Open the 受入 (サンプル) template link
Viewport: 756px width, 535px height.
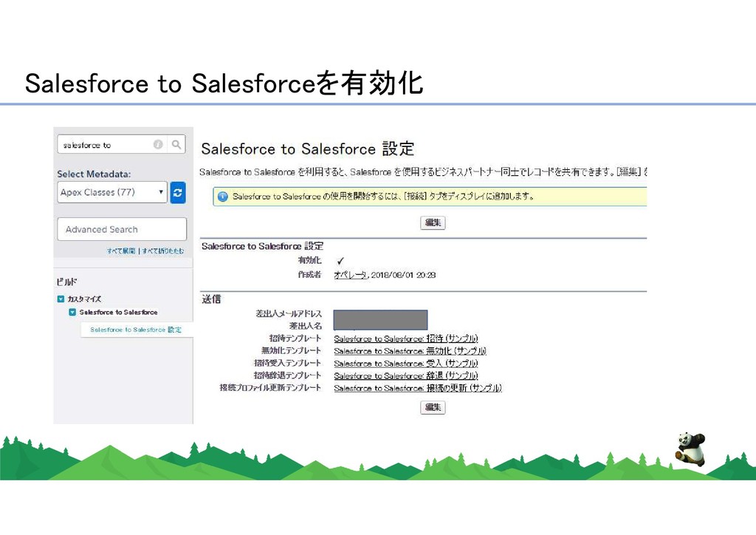tap(406, 364)
